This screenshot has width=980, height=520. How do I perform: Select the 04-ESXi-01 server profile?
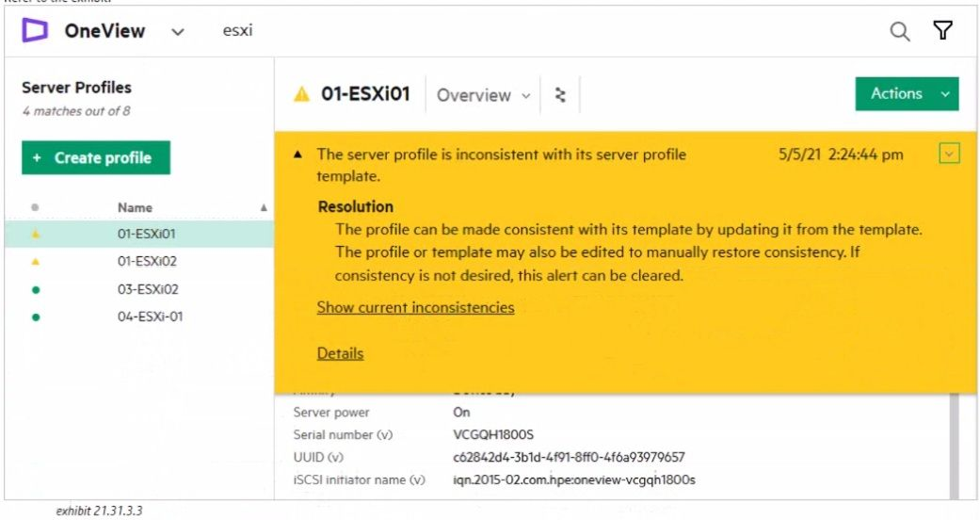click(143, 317)
